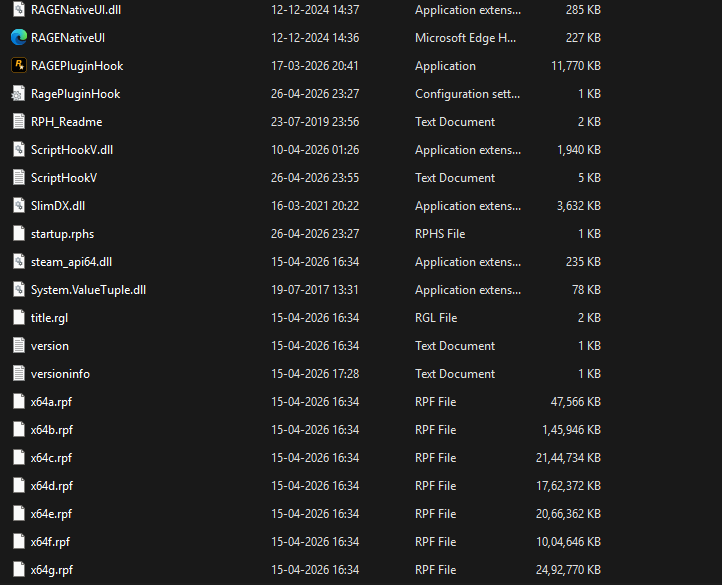Click the 47,566 KB size value

coord(576,402)
